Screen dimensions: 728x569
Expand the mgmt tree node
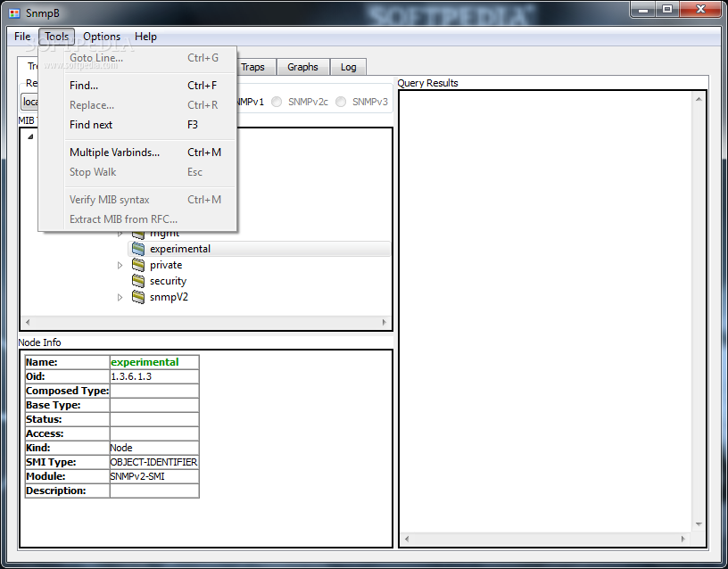(x=120, y=234)
